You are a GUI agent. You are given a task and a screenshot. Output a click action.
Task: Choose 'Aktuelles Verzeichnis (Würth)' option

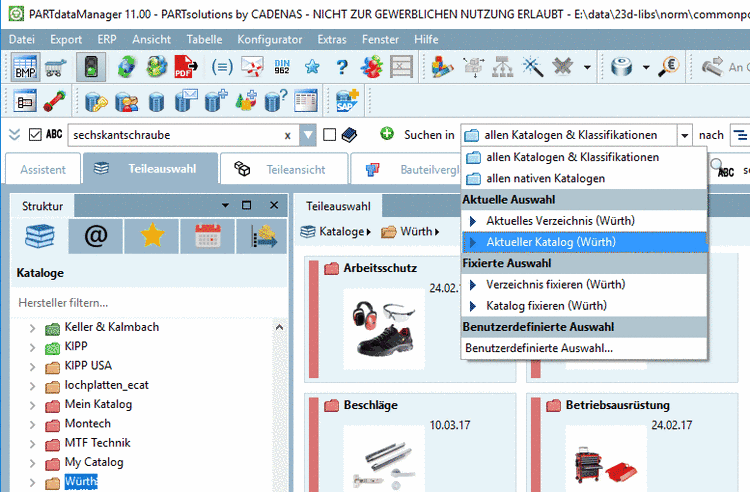tap(585, 221)
